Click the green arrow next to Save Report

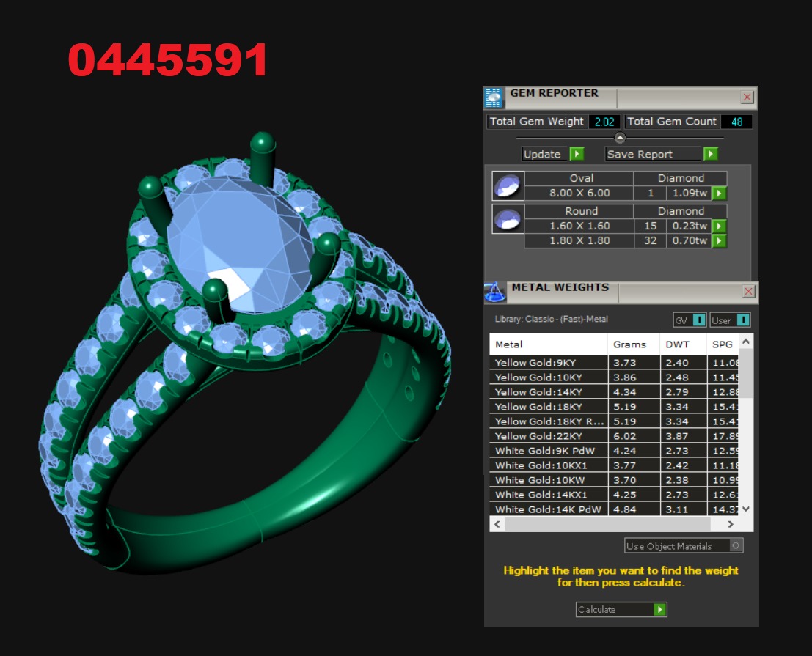(x=711, y=154)
